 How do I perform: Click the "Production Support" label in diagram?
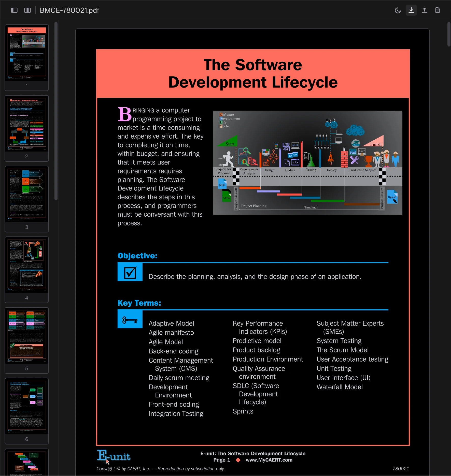click(x=362, y=170)
